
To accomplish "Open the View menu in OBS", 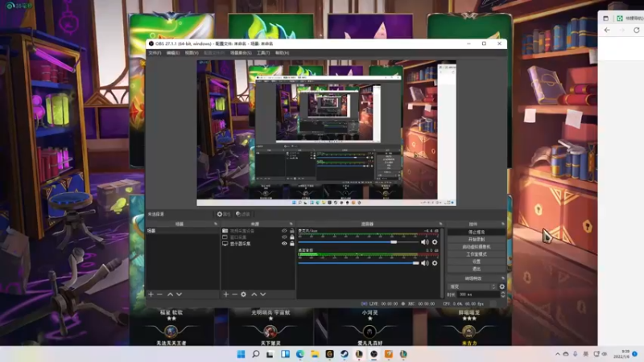I will [192, 53].
